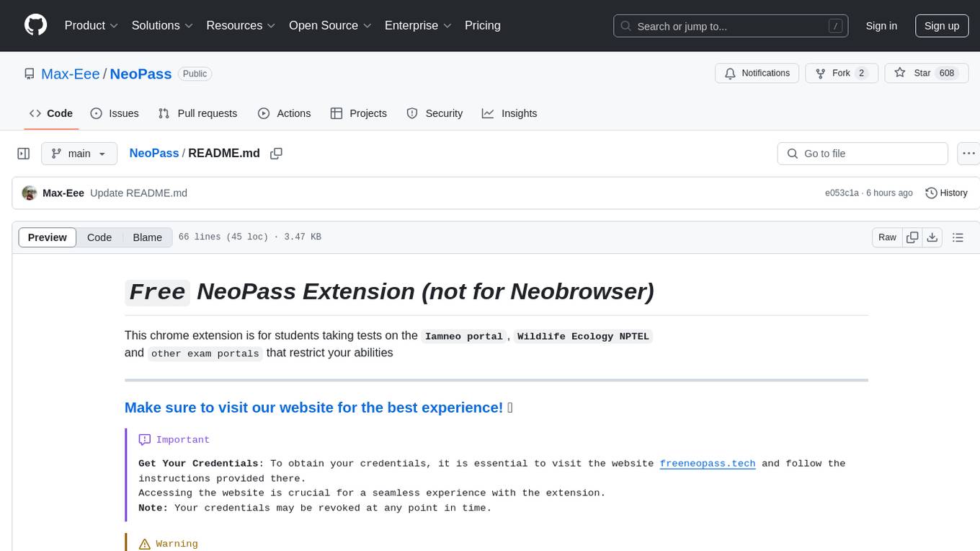The height and width of the screenshot is (551, 980).
Task: Open the Max-Eee owner profile link
Action: point(71,74)
